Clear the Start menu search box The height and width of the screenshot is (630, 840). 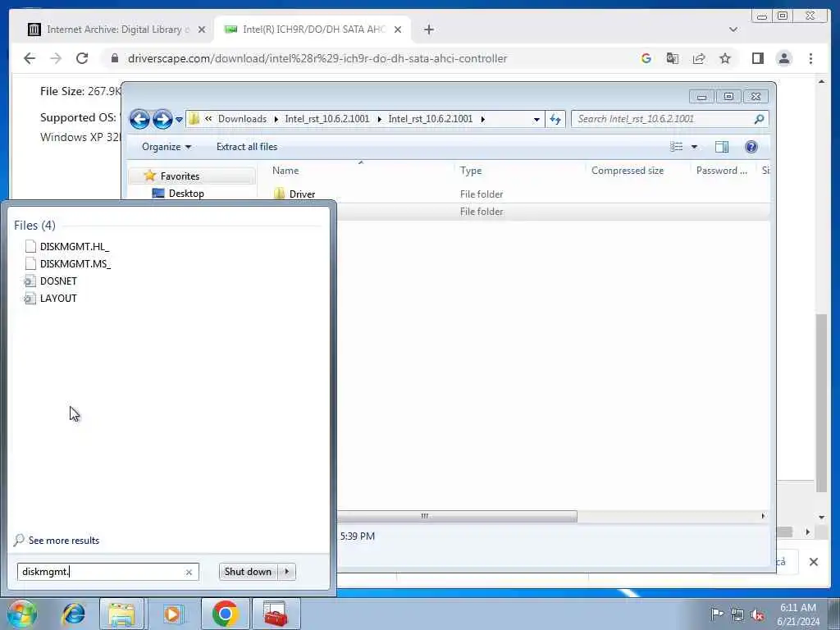click(x=189, y=572)
